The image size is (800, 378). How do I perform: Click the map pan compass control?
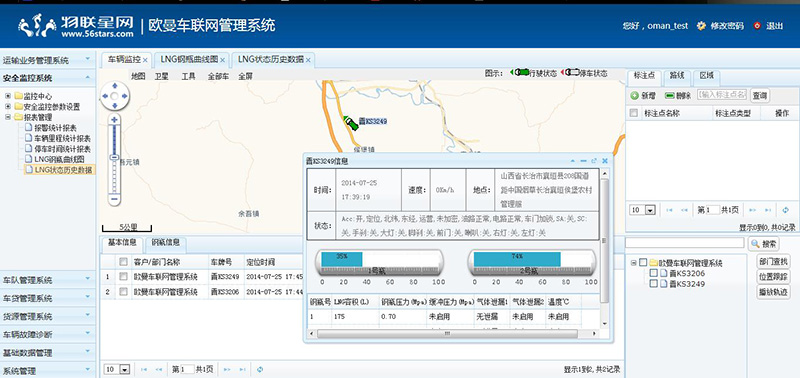point(115,96)
